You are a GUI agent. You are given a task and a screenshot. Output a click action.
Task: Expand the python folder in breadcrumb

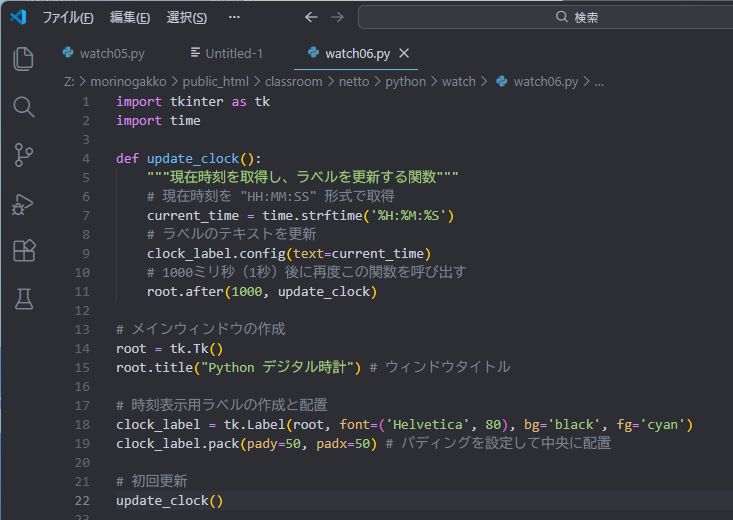click(405, 81)
